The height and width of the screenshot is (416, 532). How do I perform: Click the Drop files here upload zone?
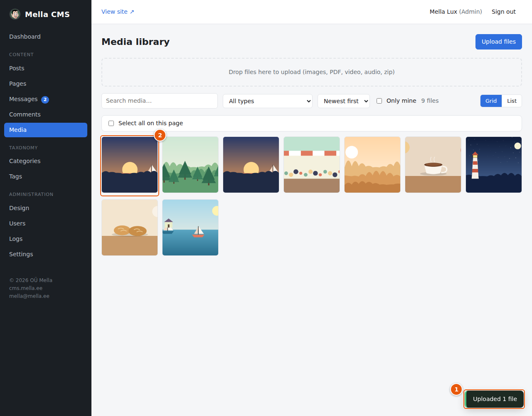(x=312, y=72)
